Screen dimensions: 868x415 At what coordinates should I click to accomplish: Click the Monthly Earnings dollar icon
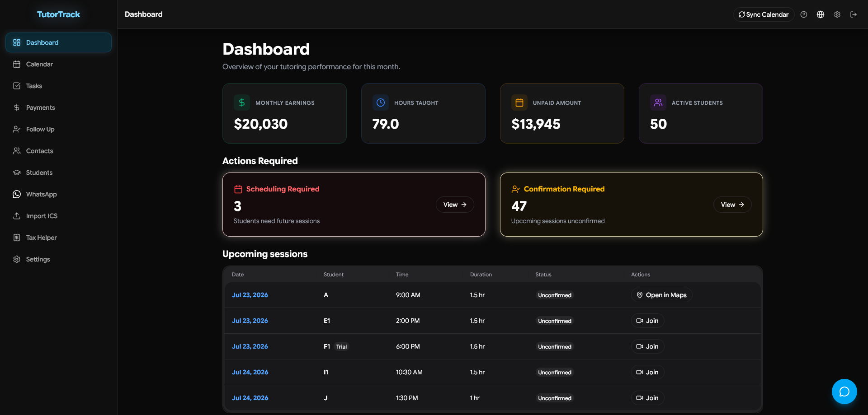coord(242,103)
